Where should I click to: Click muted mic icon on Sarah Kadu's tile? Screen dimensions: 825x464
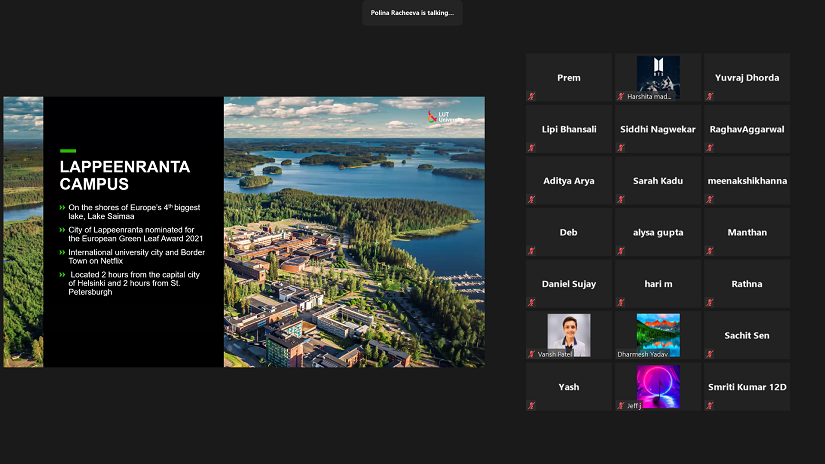pyautogui.click(x=621, y=200)
